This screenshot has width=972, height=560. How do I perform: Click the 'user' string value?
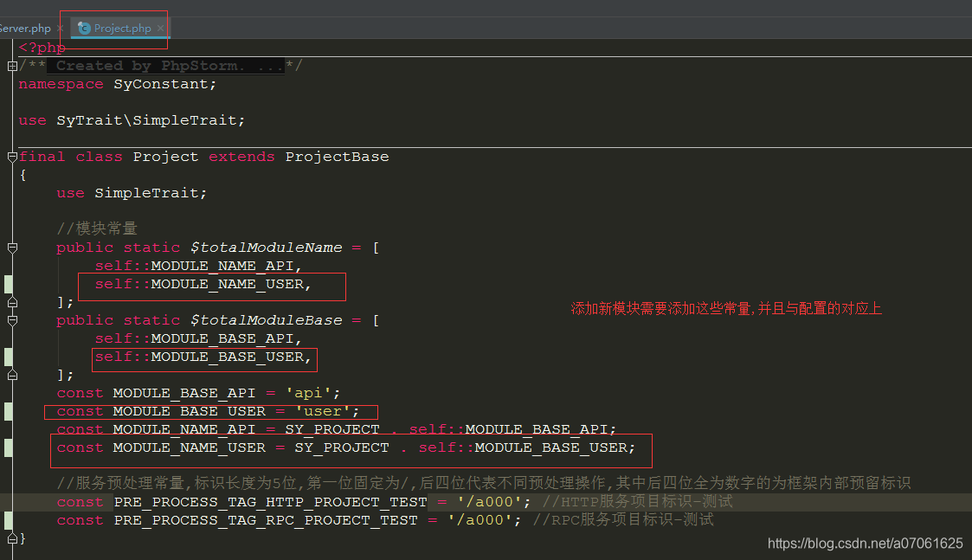(322, 411)
